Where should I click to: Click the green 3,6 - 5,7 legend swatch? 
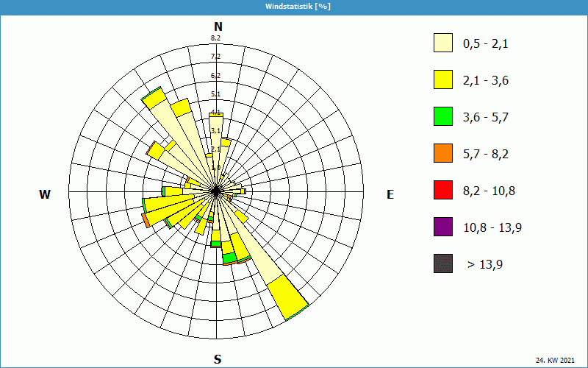(x=443, y=116)
